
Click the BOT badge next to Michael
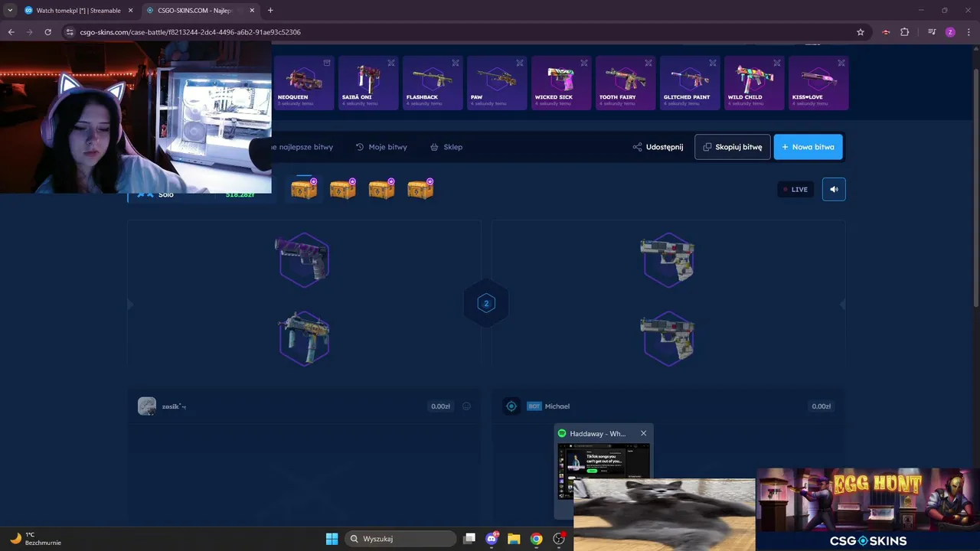pyautogui.click(x=534, y=406)
